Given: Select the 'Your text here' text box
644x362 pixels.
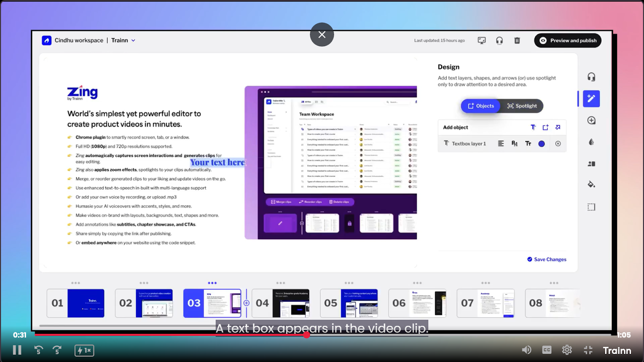Looking at the screenshot, I should 217,162.
